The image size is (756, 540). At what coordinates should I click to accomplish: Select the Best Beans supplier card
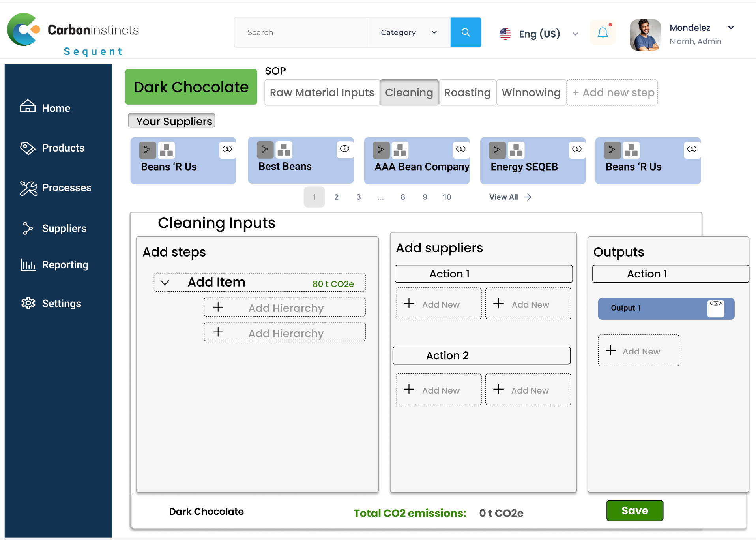point(301,160)
